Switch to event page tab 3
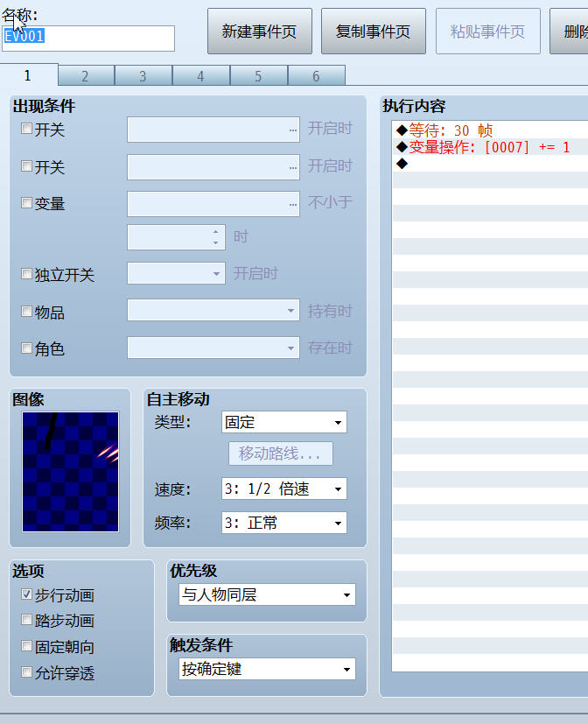 (143, 76)
